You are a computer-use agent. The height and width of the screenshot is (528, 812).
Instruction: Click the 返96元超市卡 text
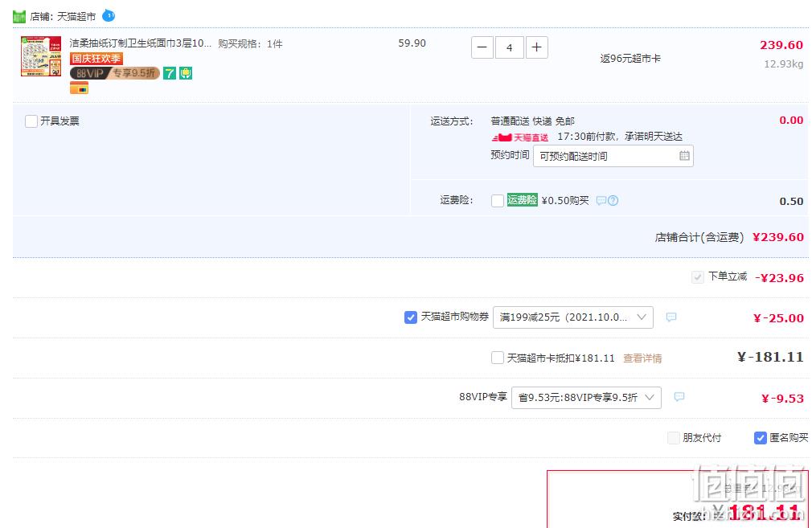tap(630, 59)
